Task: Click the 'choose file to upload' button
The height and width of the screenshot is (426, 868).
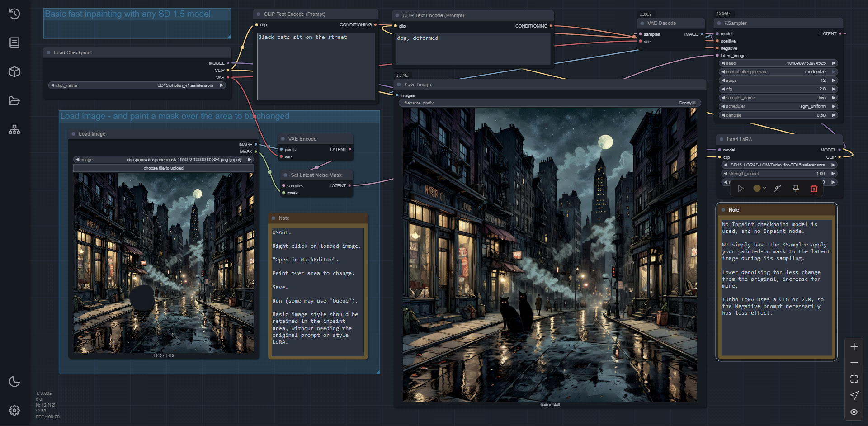Action: [163, 168]
